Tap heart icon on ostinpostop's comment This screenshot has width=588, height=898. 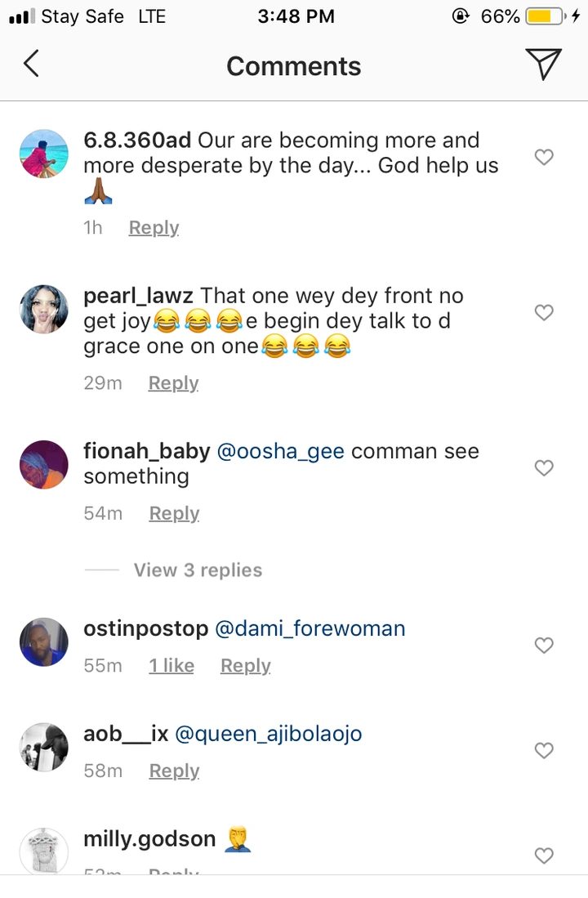(544, 646)
